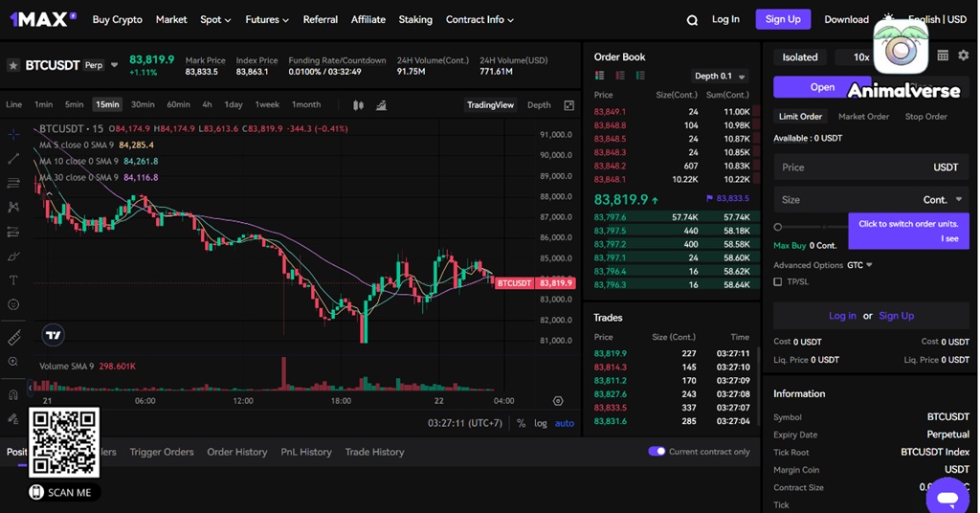Open the Order History tab
The height and width of the screenshot is (513, 980).
pyautogui.click(x=237, y=452)
